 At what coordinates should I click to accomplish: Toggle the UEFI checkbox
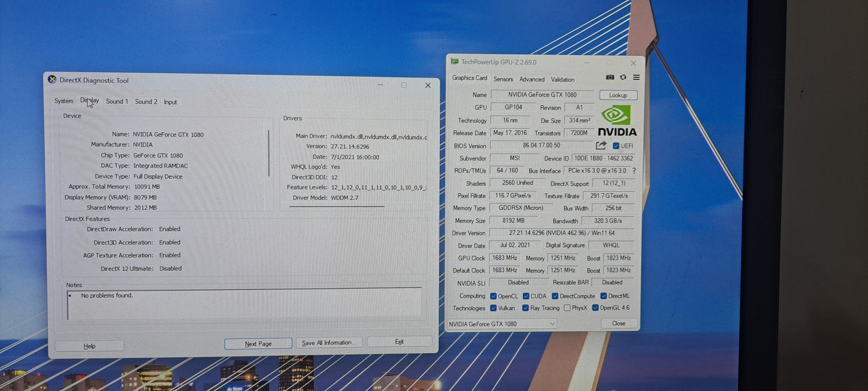(616, 146)
